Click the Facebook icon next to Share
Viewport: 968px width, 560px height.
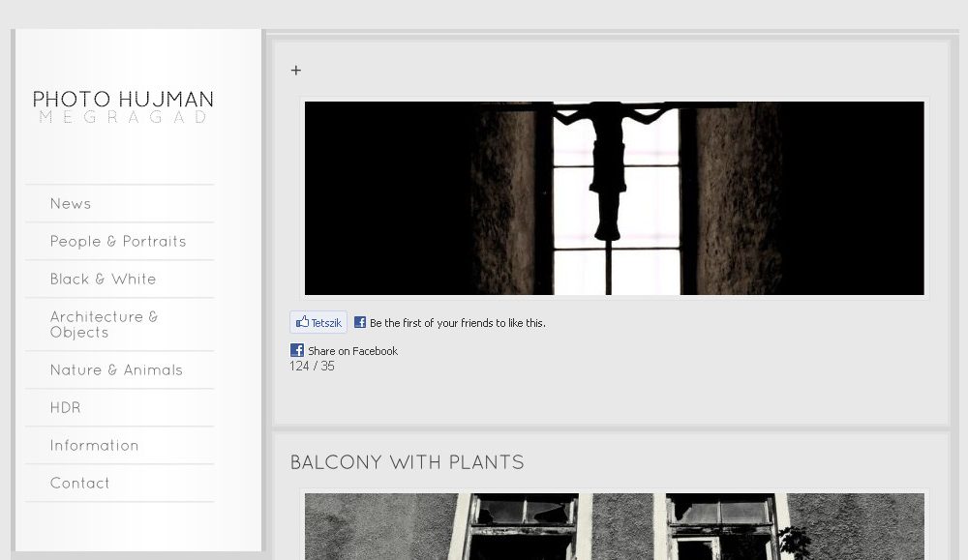pos(297,350)
